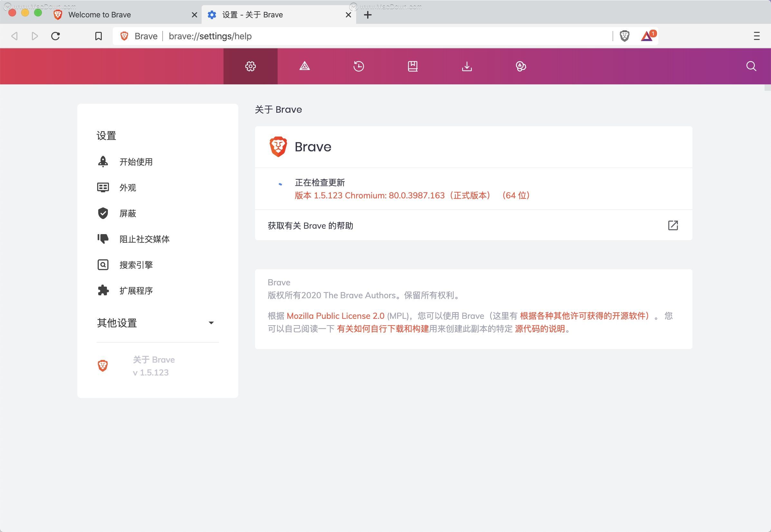Viewport: 771px width, 532px height.
Task: Open external link icon for Brave help
Action: coord(673,225)
